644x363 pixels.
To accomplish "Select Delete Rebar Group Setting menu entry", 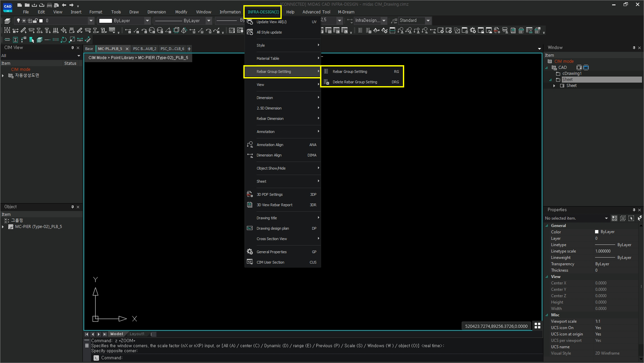I will coord(362,82).
